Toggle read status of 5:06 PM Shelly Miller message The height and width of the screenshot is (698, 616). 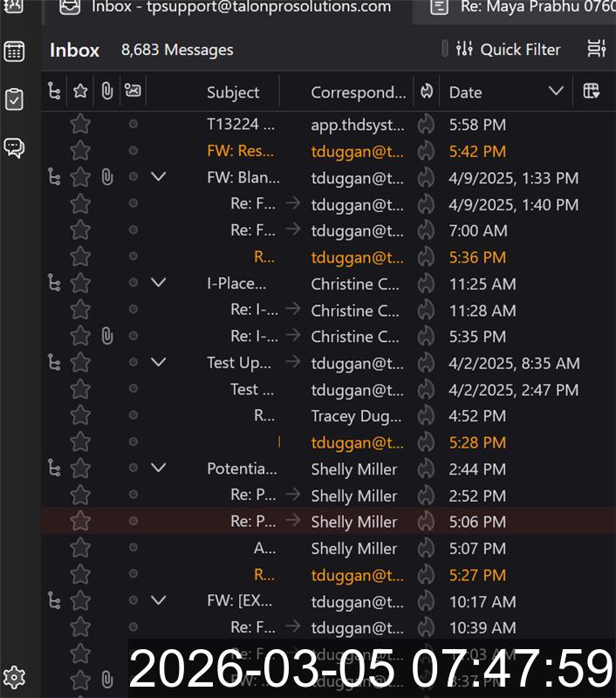(x=133, y=522)
